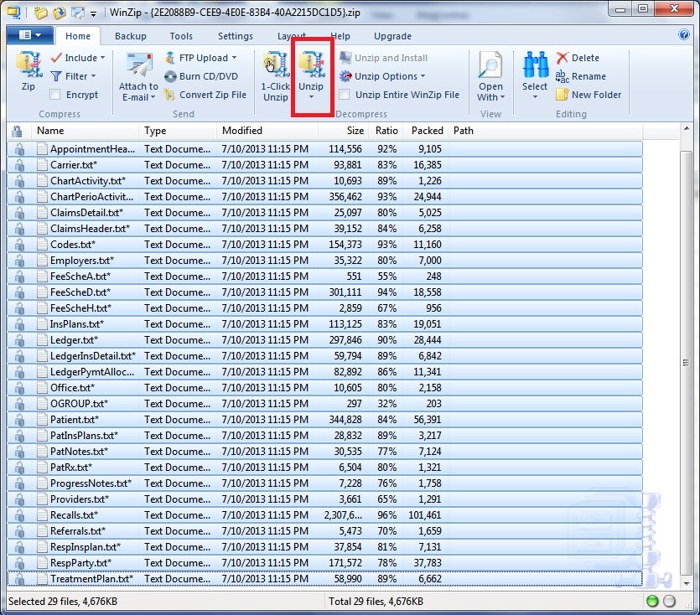Sort files by the Name column header

click(x=85, y=131)
